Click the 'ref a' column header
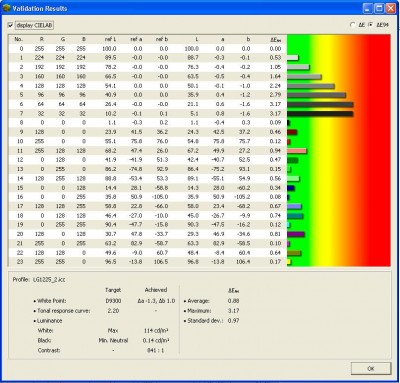 (136, 39)
